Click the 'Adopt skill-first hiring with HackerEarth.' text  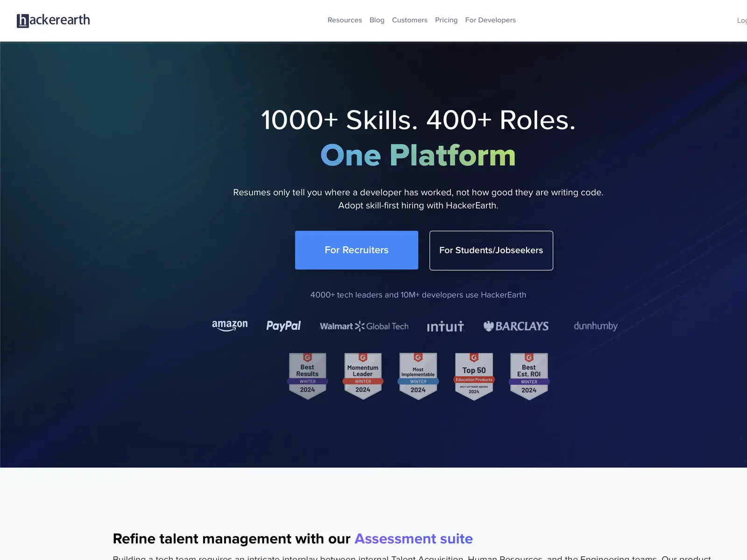pyautogui.click(x=418, y=205)
